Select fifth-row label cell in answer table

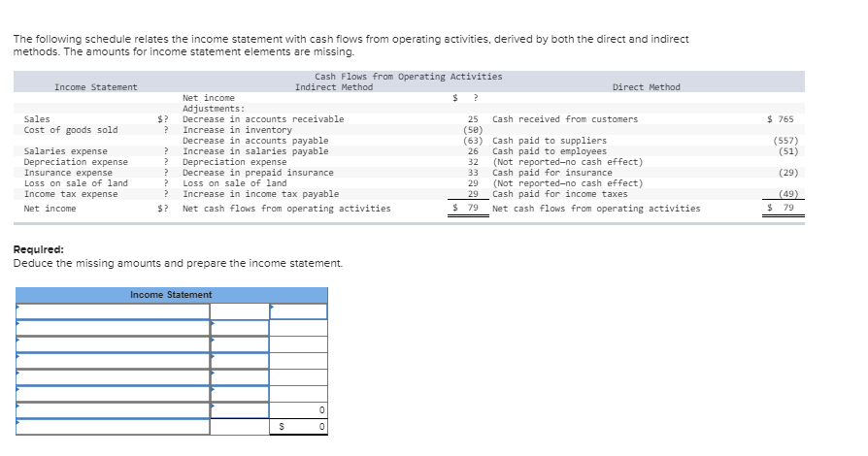tap(113, 378)
